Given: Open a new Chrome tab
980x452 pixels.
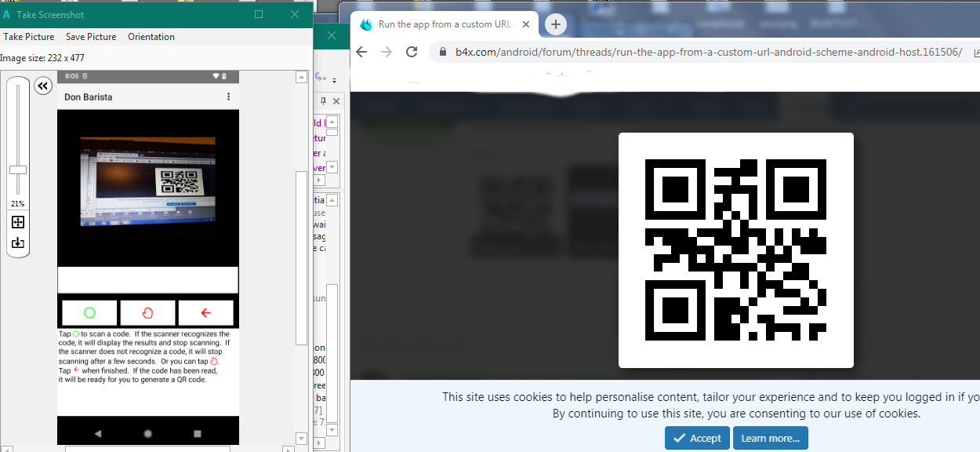Looking at the screenshot, I should (555, 24).
